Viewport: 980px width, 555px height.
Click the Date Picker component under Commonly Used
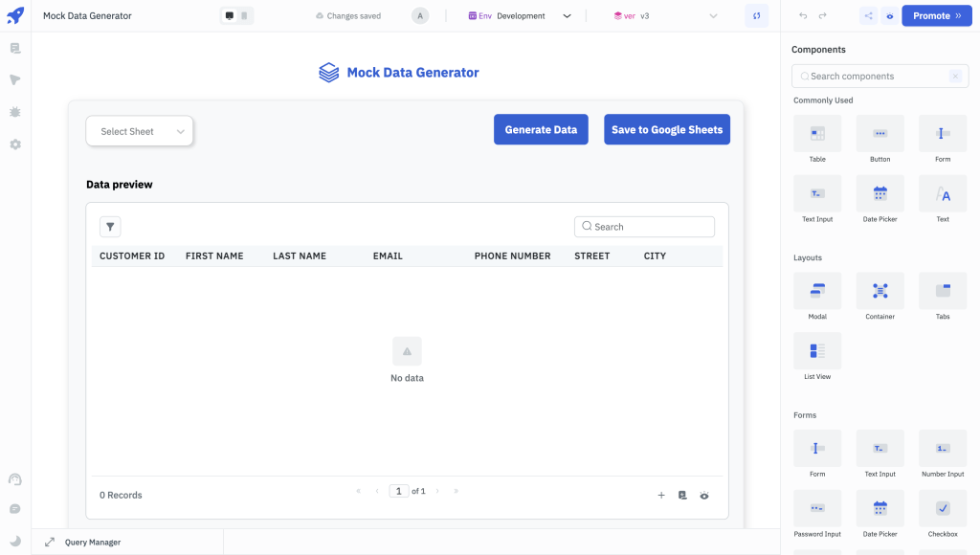click(x=880, y=193)
